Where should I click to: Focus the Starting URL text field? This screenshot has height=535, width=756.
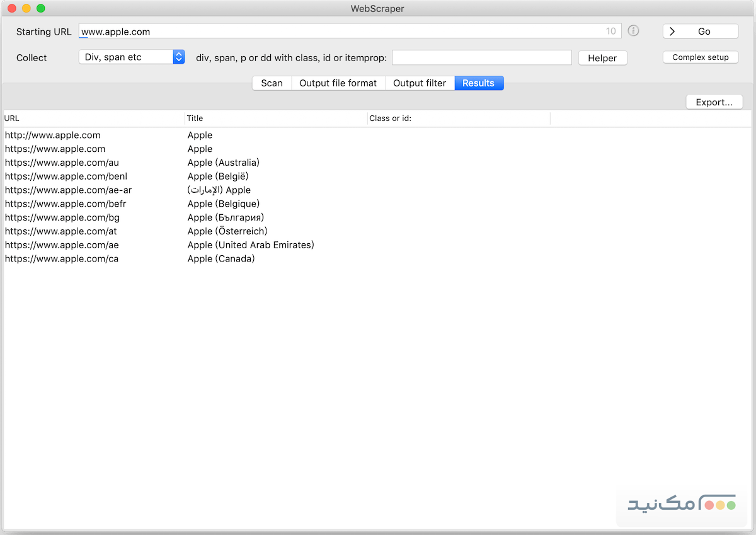click(x=340, y=32)
